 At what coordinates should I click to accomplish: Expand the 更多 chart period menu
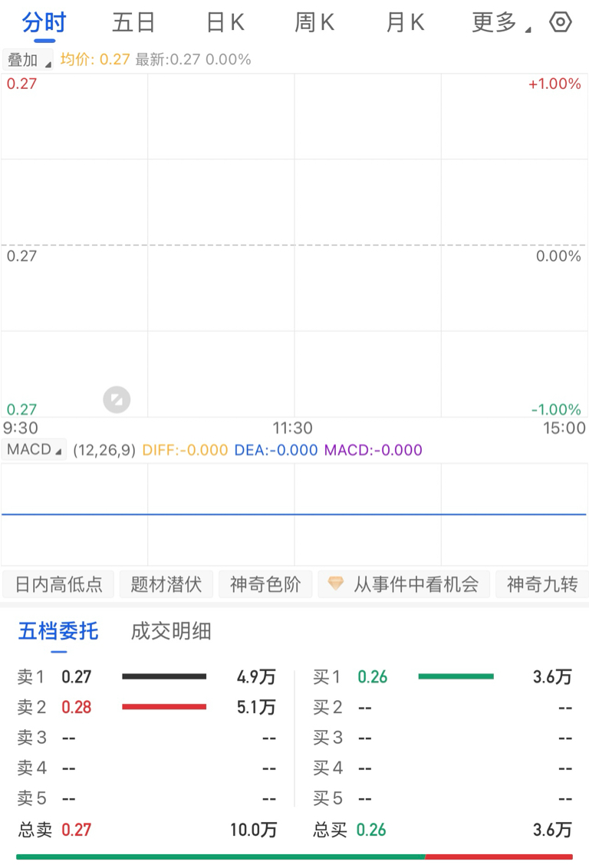tap(501, 23)
